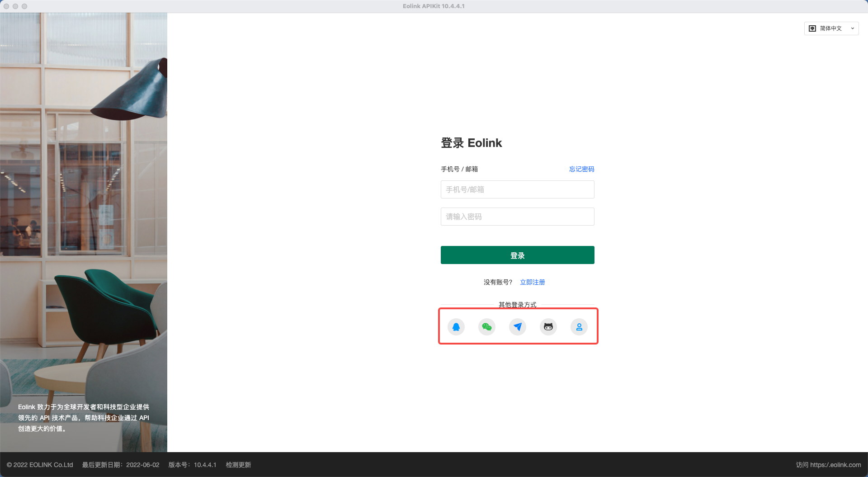Click the 其他登录方式 label
The height and width of the screenshot is (477, 868).
point(518,305)
